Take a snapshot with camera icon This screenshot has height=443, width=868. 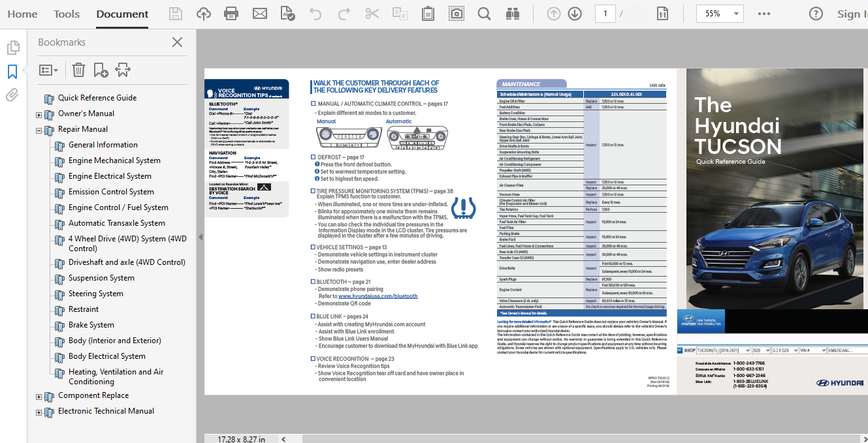457,14
